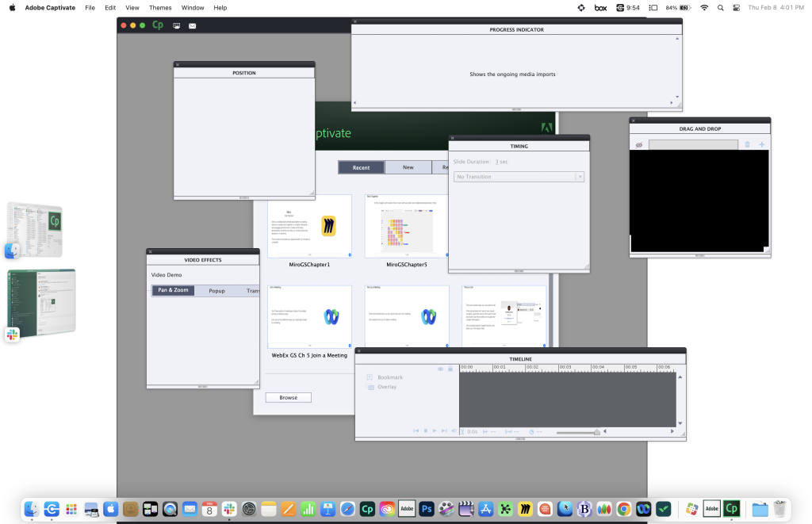Screen dimensions: 812x524
Task: Select the Popup tab in Video Effects
Action: point(216,291)
